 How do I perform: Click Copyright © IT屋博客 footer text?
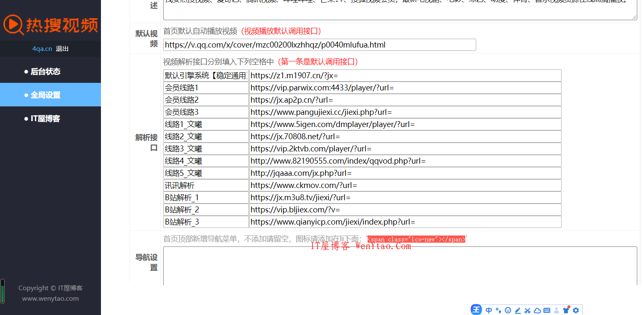[50, 288]
